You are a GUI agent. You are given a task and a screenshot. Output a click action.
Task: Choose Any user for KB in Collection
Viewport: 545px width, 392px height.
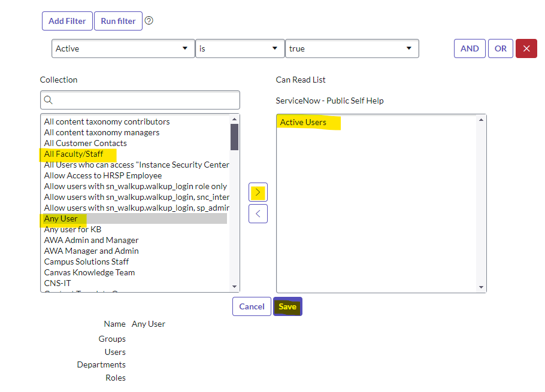72,229
